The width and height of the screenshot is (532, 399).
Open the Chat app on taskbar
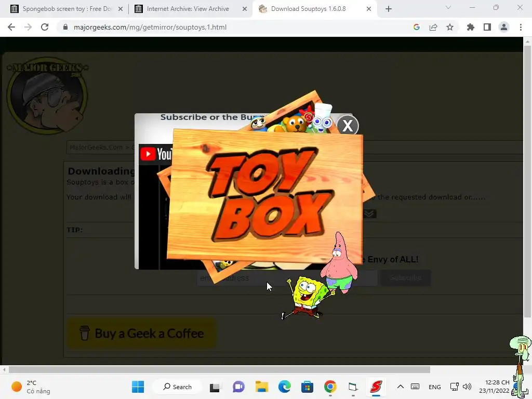click(238, 387)
